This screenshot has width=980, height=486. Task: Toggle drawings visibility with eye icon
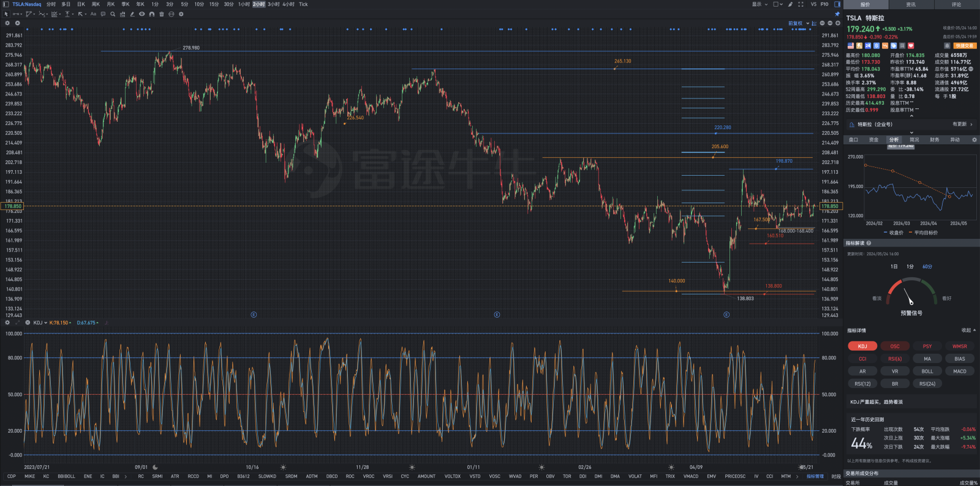pos(142,14)
